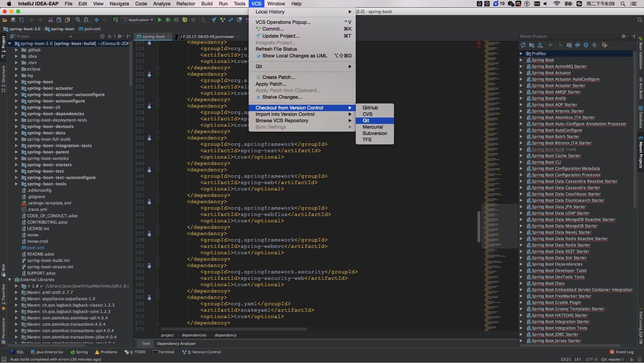644x363 pixels.
Task: Open the Local History submenu
Action: click(302, 12)
